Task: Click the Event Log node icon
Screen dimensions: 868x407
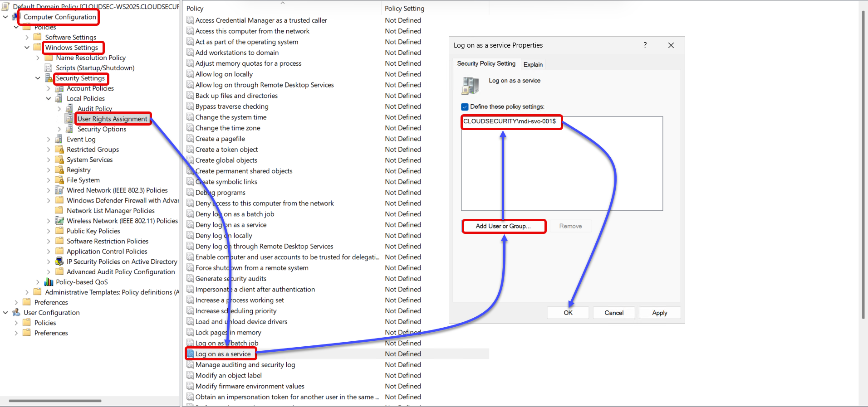Action: pos(59,139)
